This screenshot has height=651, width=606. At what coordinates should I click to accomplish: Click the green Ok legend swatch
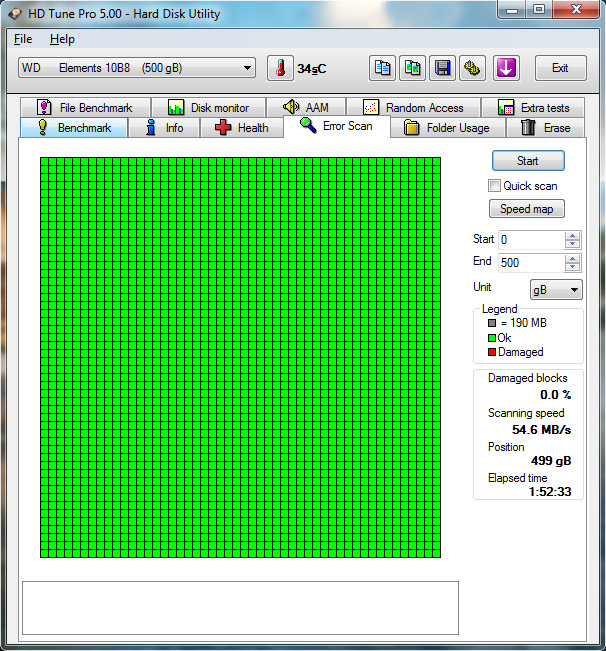coord(492,338)
